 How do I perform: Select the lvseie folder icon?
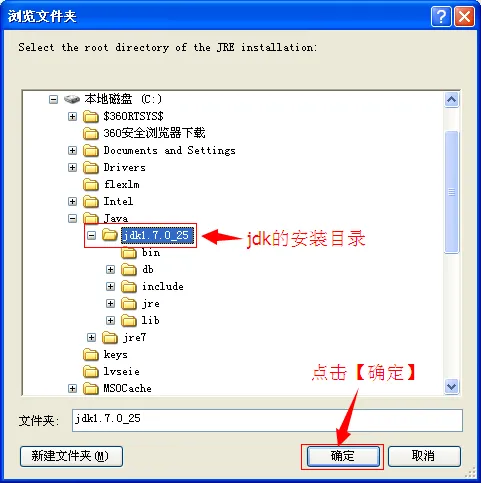pyautogui.click(x=91, y=372)
